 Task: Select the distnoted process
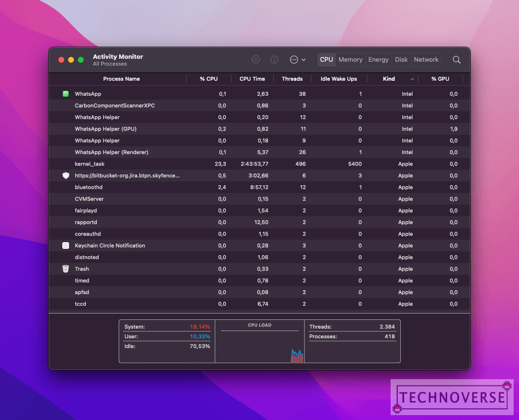(x=87, y=257)
